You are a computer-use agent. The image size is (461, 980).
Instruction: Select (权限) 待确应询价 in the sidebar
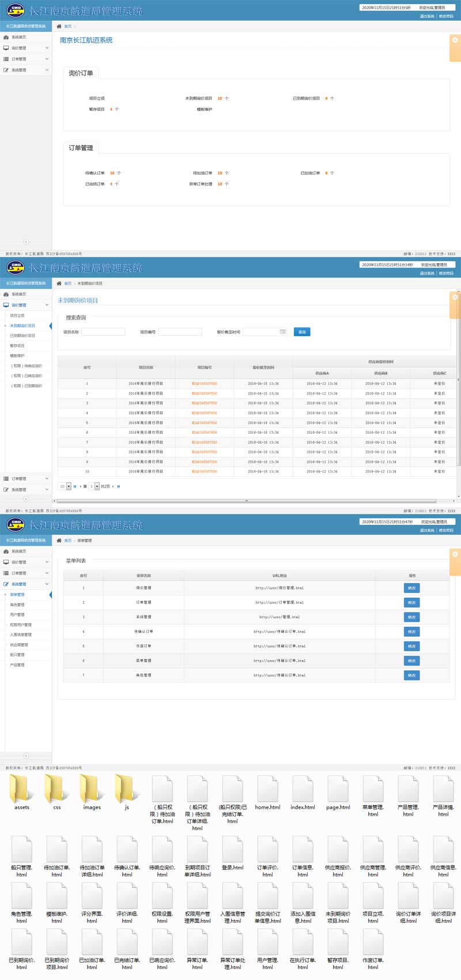point(27,366)
